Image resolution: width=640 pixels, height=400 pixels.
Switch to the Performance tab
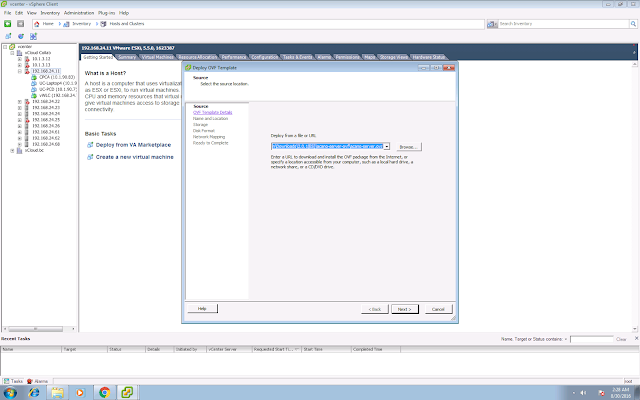[x=233, y=57]
